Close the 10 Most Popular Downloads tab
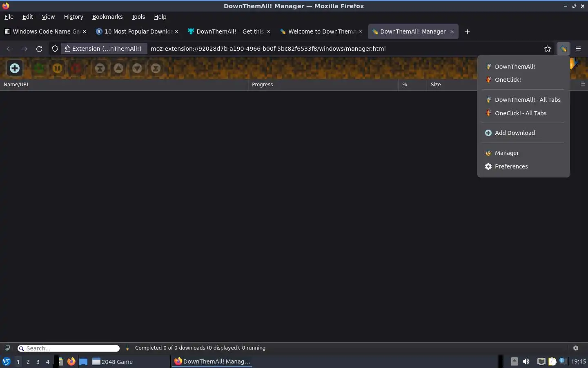This screenshot has width=588, height=368. (x=176, y=31)
